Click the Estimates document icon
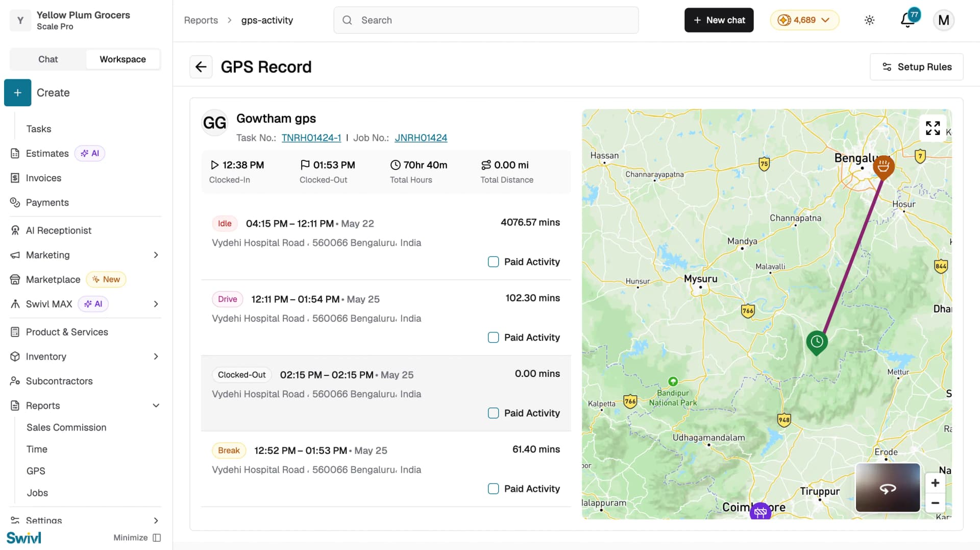The height and width of the screenshot is (550, 980). [x=15, y=153]
